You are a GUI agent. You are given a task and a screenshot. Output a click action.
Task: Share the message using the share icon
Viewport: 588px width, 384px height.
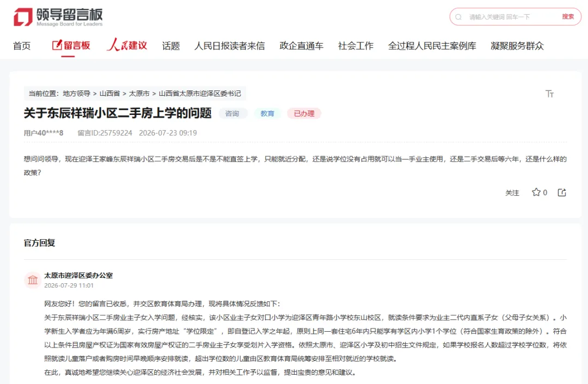561,192
